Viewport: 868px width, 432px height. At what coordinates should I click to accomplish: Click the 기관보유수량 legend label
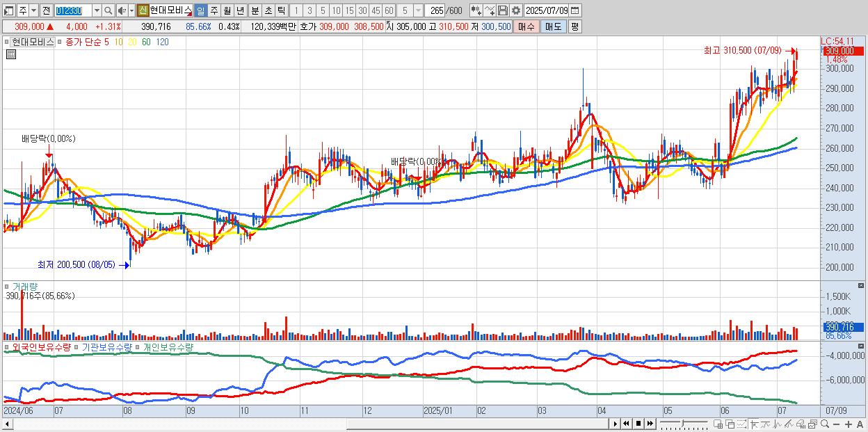[x=107, y=346]
